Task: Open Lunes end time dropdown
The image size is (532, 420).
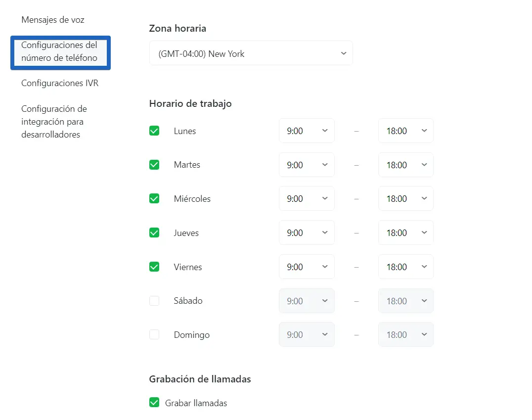Action: pyautogui.click(x=405, y=131)
